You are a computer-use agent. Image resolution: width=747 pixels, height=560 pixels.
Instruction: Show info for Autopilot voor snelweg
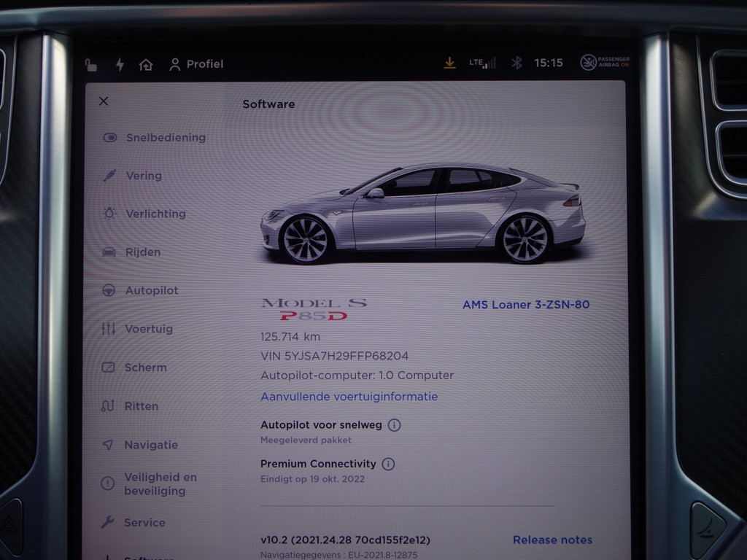pos(394,425)
